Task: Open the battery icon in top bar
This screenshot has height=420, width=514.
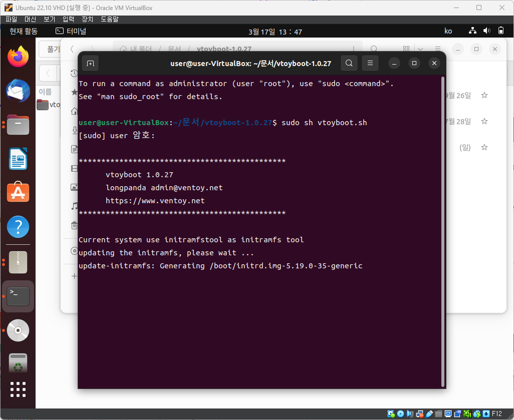Action: tap(501, 31)
